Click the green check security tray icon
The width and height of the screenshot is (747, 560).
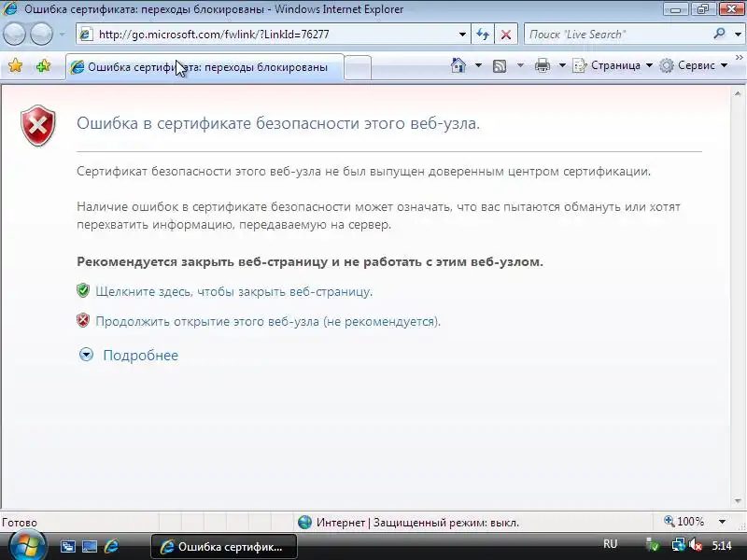coord(652,545)
